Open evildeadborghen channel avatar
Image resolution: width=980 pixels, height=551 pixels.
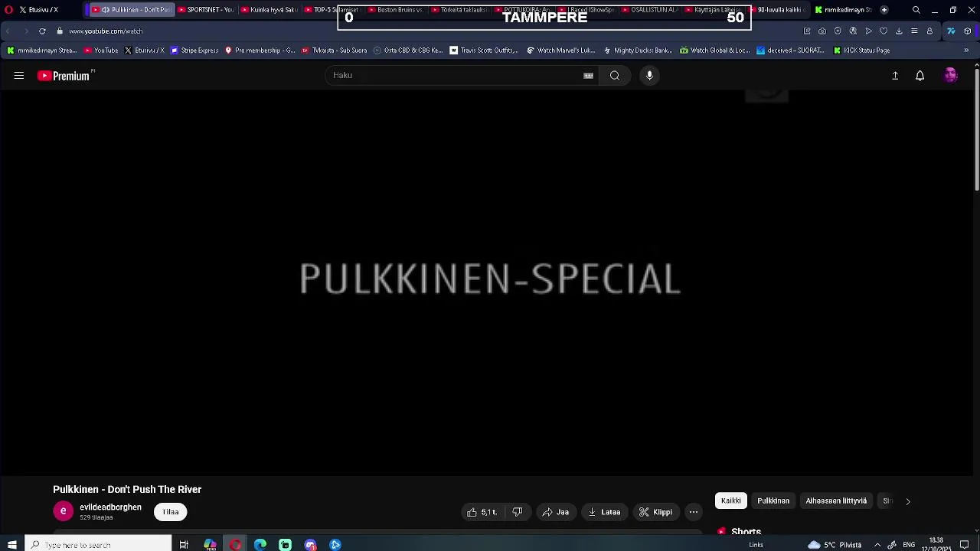tap(64, 511)
